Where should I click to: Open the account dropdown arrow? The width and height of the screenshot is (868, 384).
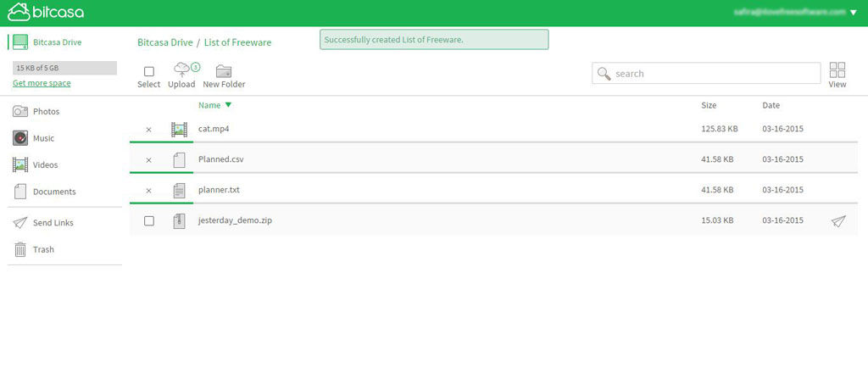click(x=853, y=12)
